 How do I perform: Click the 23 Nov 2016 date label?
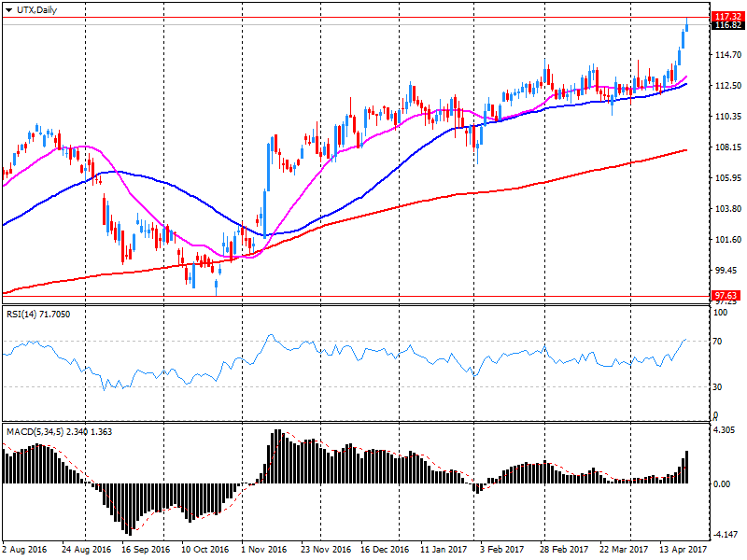[x=326, y=550]
